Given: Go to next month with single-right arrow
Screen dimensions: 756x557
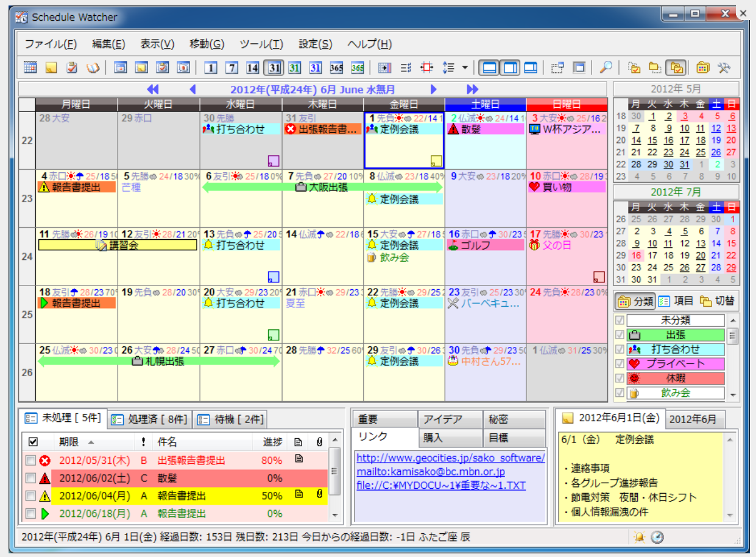Looking at the screenshot, I should [x=434, y=89].
